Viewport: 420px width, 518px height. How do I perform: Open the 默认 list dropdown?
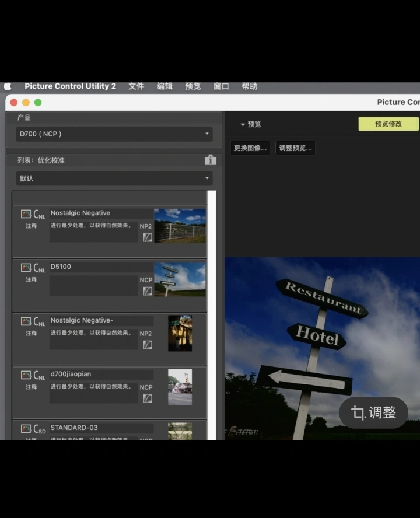pyautogui.click(x=114, y=178)
